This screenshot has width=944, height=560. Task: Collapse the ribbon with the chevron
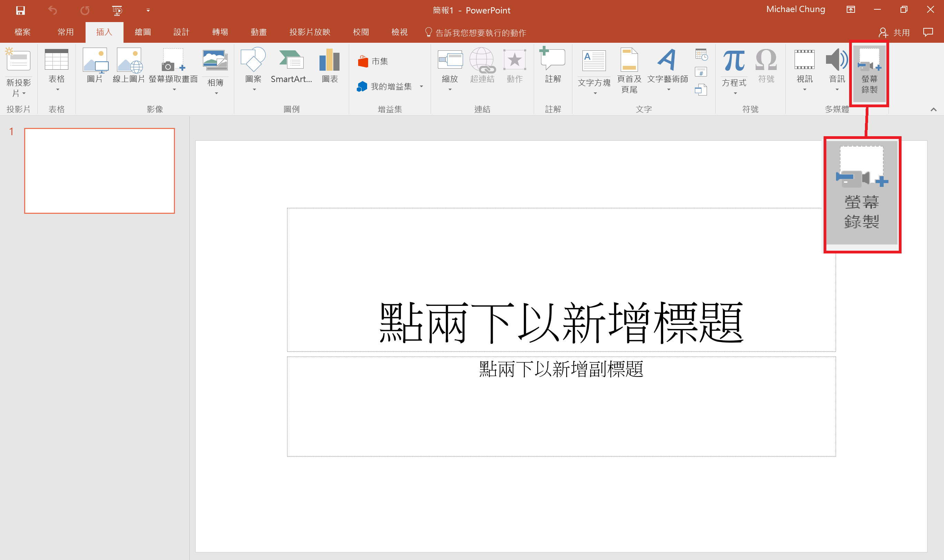933,109
